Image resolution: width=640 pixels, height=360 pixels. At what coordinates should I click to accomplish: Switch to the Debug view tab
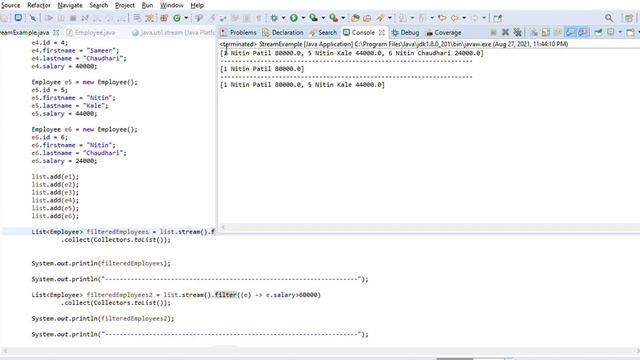(405, 32)
